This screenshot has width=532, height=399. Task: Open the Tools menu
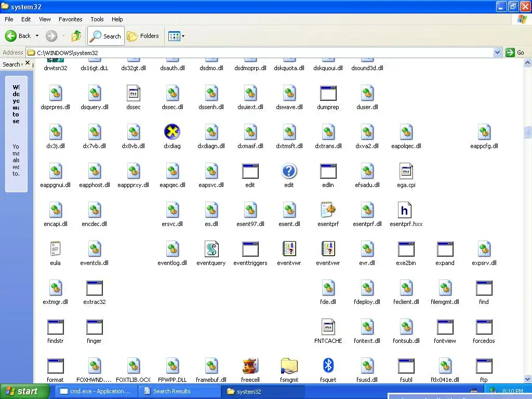tap(97, 19)
